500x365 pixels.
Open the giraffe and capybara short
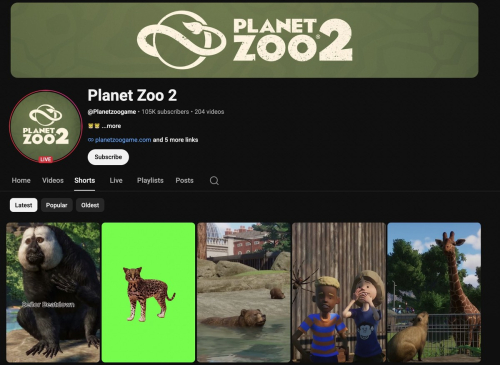tap(434, 292)
